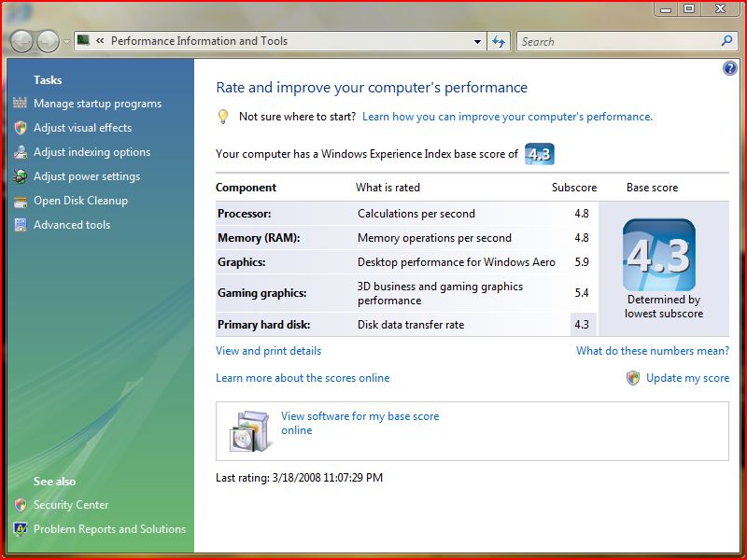Click the software box and CD icon
The image size is (747, 560).
coord(251,431)
